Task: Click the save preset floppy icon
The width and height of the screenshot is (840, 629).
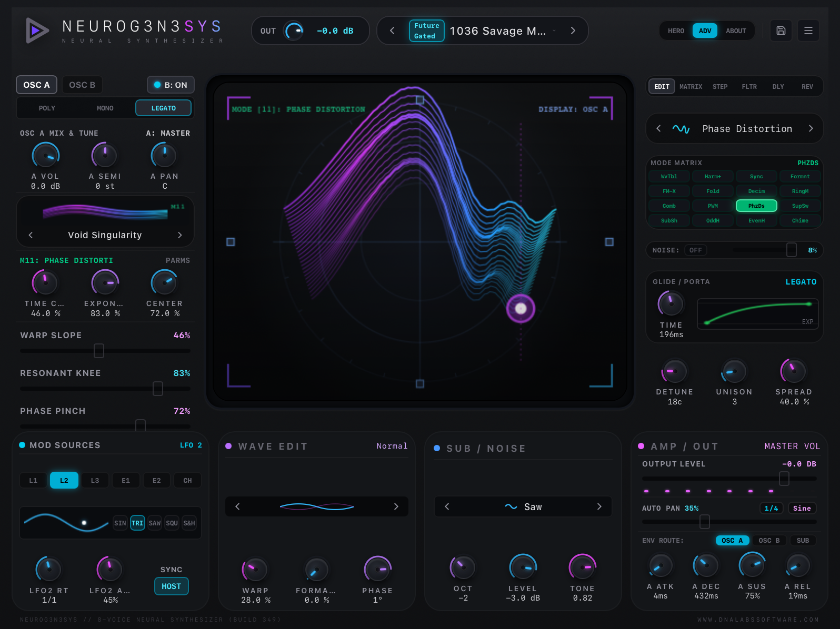Action: click(781, 31)
